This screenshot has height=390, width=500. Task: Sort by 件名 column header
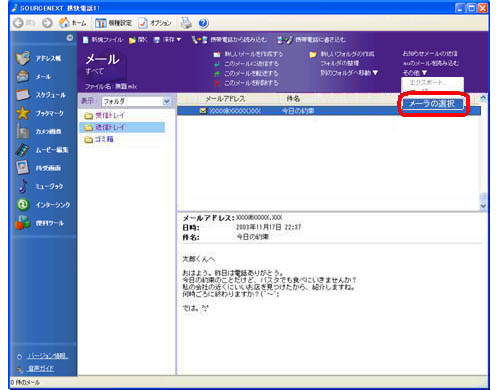tap(293, 99)
